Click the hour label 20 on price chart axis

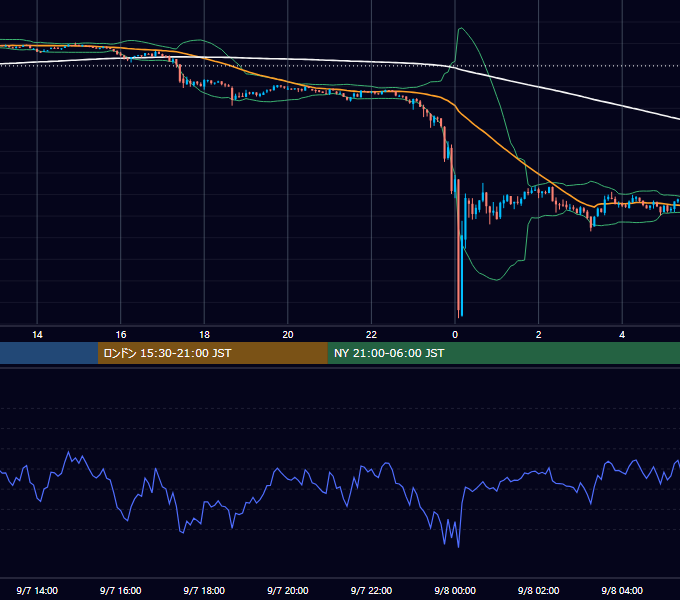[288, 335]
